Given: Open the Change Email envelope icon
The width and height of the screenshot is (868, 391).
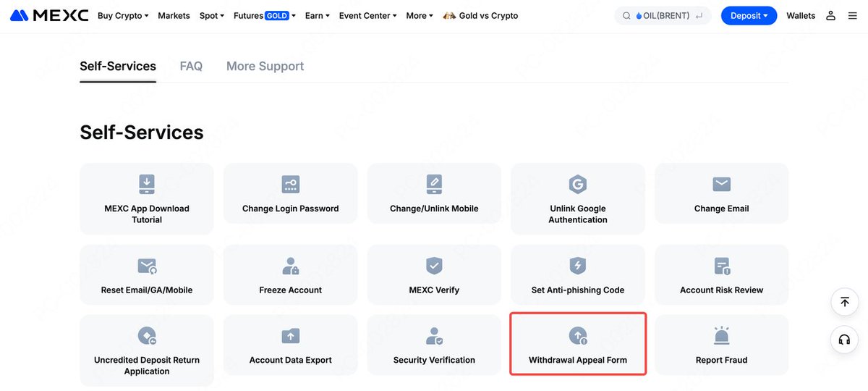Looking at the screenshot, I should 721,184.
